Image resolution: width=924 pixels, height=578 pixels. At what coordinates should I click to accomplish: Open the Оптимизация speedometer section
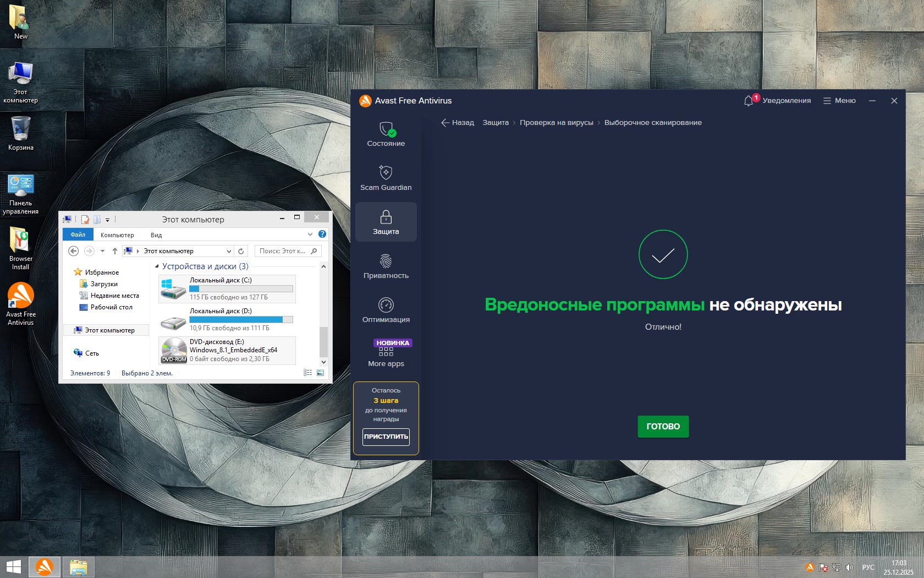(x=386, y=305)
